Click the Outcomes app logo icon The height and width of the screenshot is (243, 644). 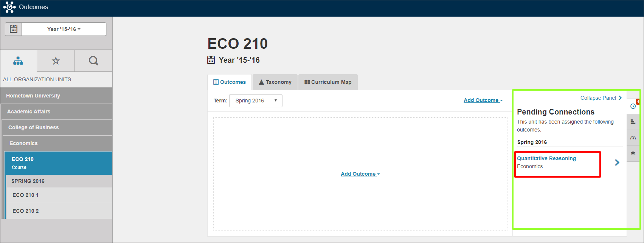click(x=9, y=7)
